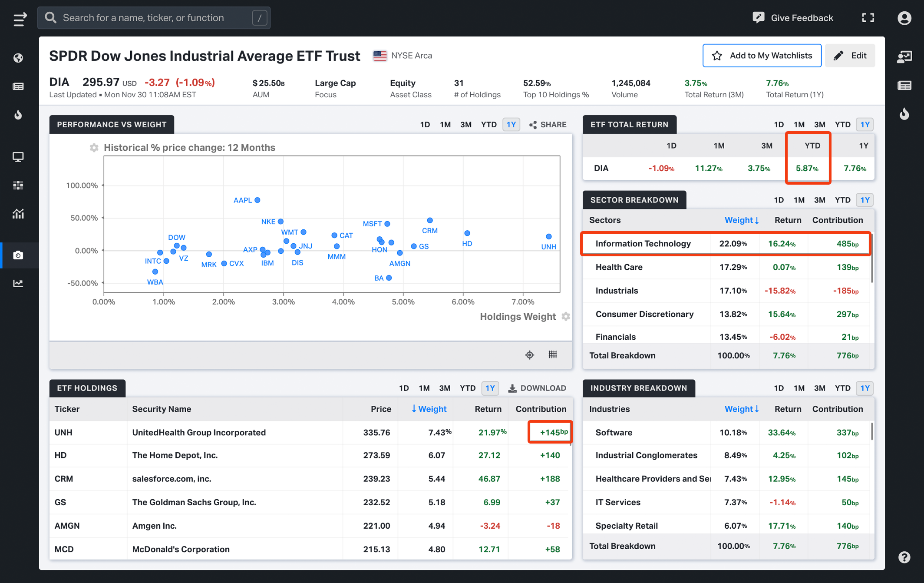
Task: Select 1M tab in ETF Total Return
Action: click(799, 125)
